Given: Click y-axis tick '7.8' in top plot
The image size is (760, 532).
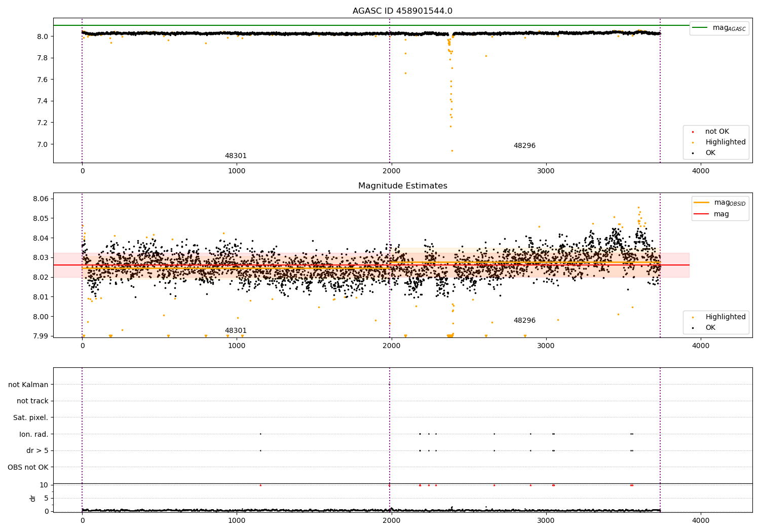Looking at the screenshot, I should [43, 58].
